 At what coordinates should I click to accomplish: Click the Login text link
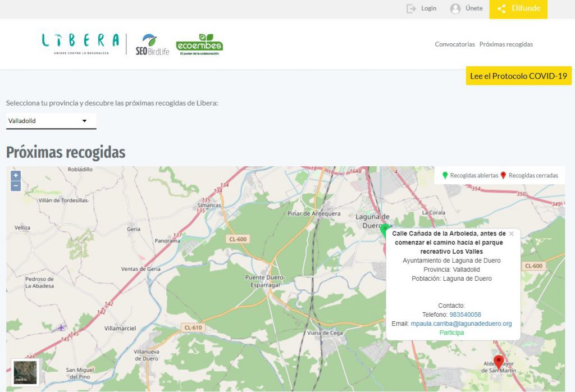coord(428,8)
